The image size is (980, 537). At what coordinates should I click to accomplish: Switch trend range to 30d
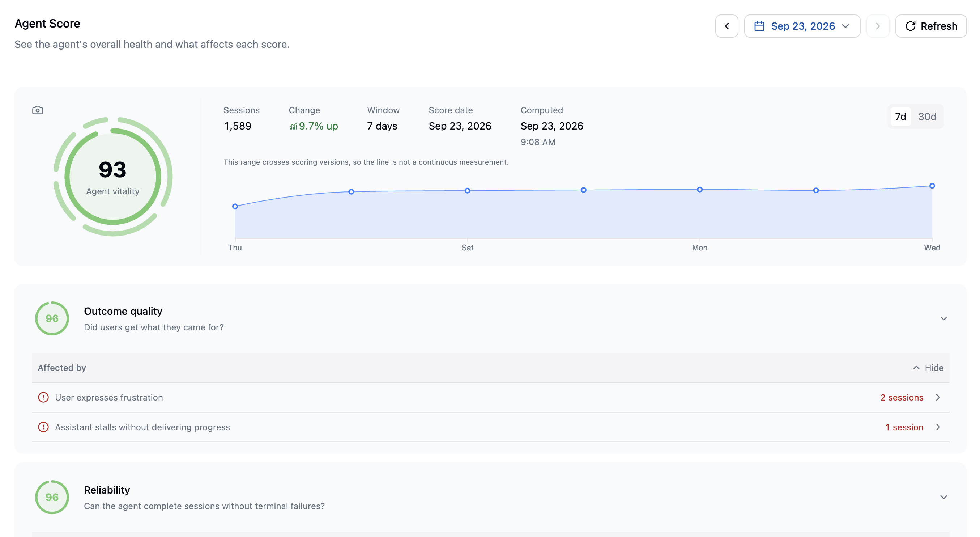click(927, 117)
